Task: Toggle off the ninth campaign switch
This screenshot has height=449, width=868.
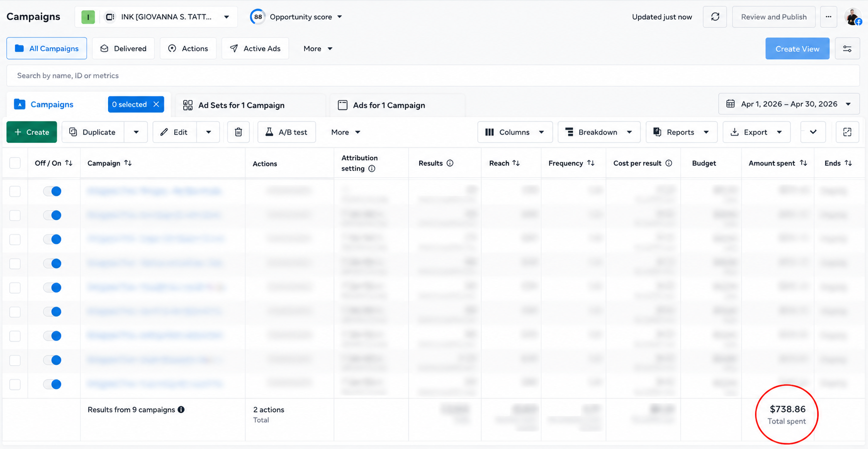Action: pyautogui.click(x=52, y=384)
